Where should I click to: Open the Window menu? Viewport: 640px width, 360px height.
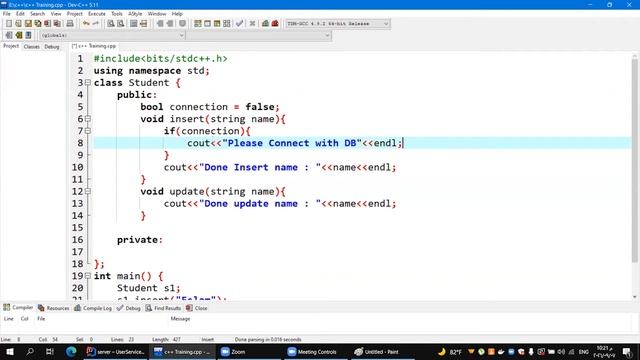(x=157, y=13)
